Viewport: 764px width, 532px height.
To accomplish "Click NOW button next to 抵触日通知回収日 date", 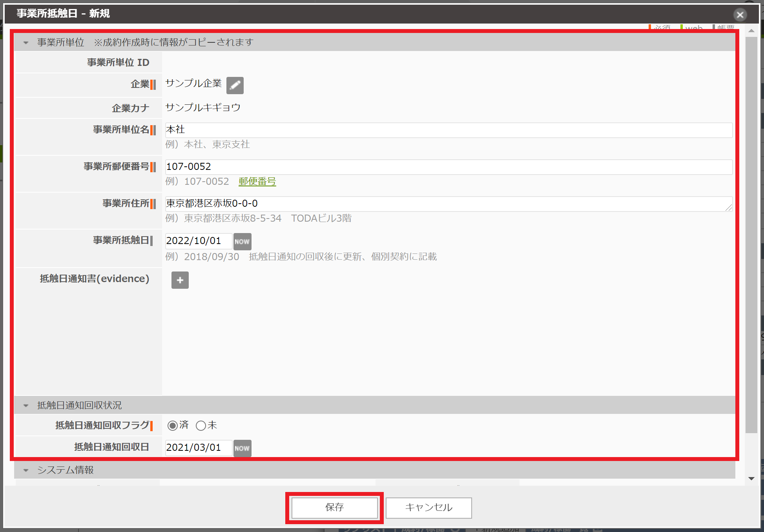I will [242, 448].
